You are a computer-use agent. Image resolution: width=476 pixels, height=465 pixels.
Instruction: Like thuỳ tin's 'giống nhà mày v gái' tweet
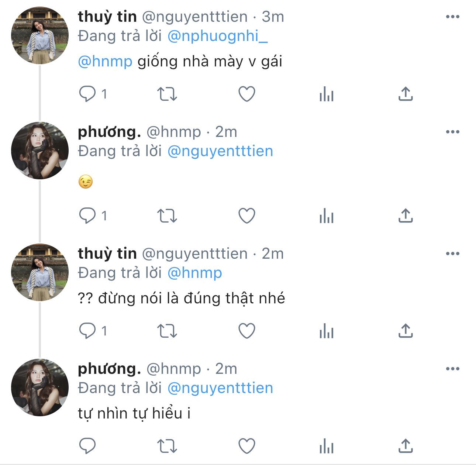point(247,94)
